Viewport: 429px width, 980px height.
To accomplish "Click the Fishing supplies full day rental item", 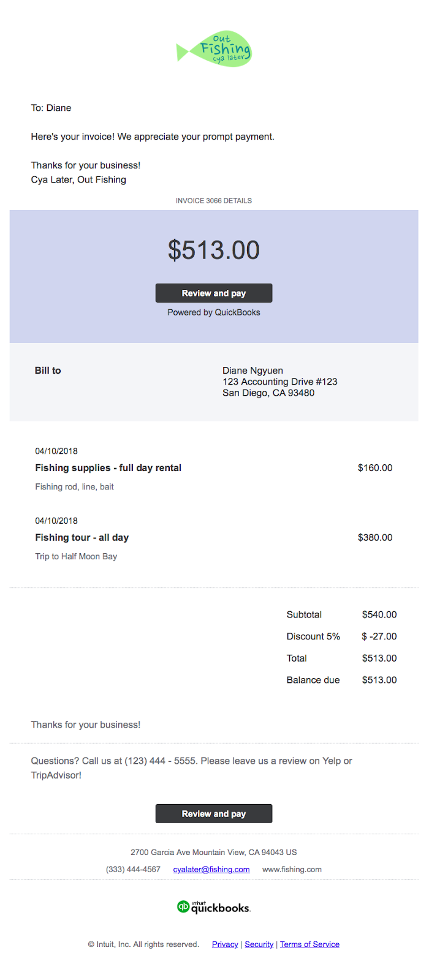I will [108, 468].
